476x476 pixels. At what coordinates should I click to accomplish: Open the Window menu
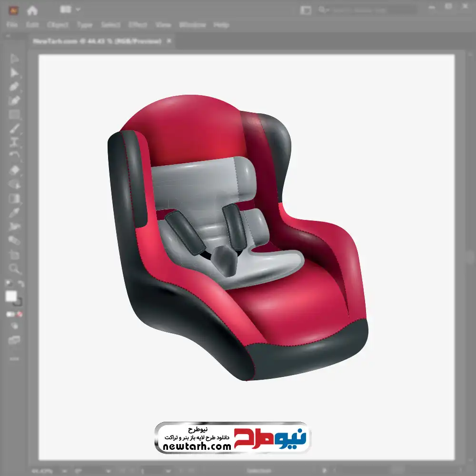click(x=193, y=25)
